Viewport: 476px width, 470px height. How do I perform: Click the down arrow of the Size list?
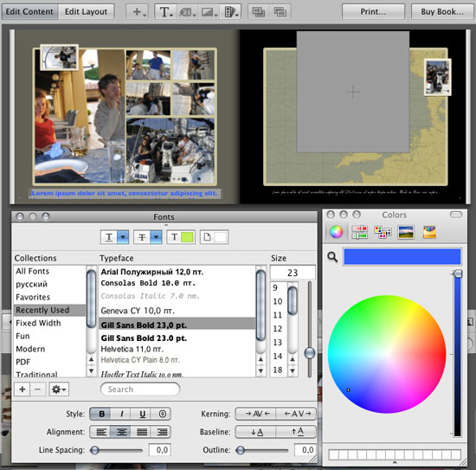click(293, 370)
